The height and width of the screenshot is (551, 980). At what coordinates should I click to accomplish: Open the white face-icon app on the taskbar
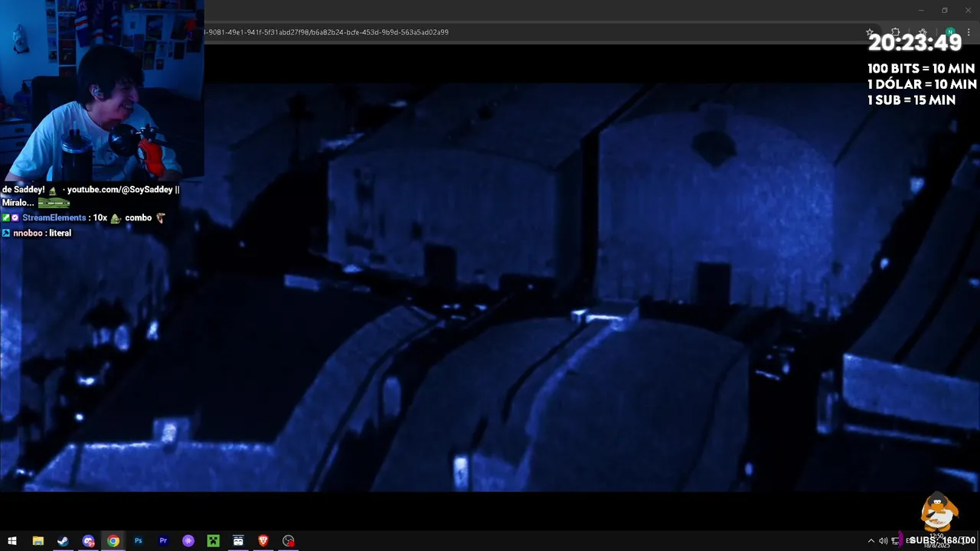pyautogui.click(x=238, y=541)
